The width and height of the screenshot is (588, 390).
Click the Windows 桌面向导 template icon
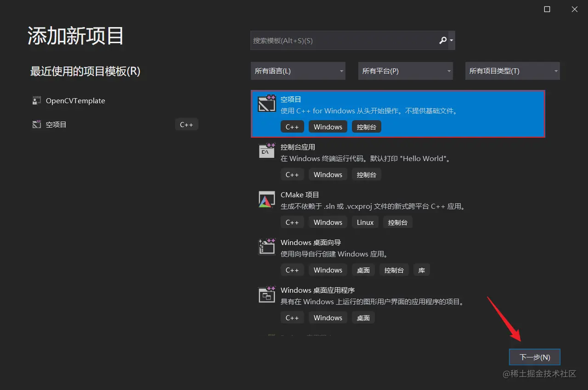(x=267, y=247)
